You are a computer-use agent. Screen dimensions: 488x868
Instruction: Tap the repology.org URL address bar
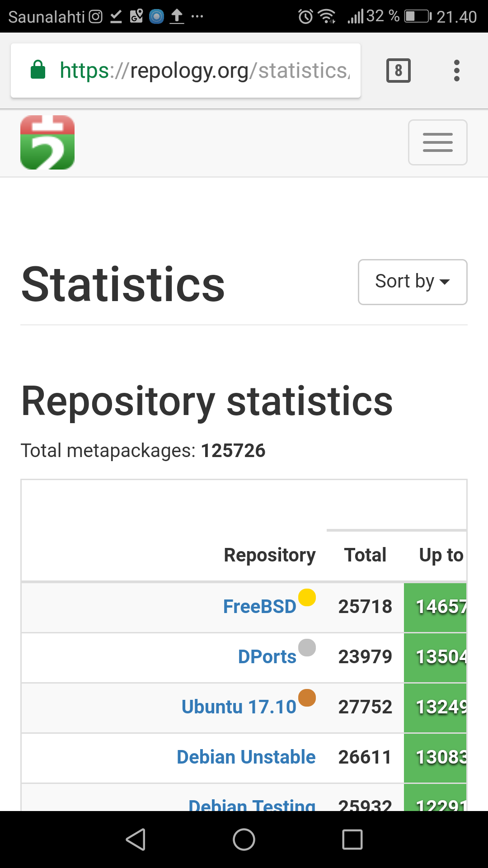pyautogui.click(x=203, y=71)
